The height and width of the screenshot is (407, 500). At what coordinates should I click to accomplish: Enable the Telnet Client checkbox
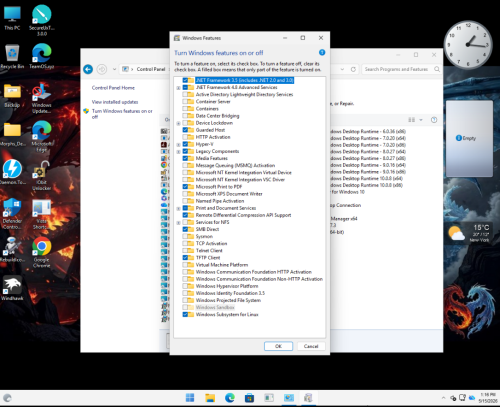point(185,251)
